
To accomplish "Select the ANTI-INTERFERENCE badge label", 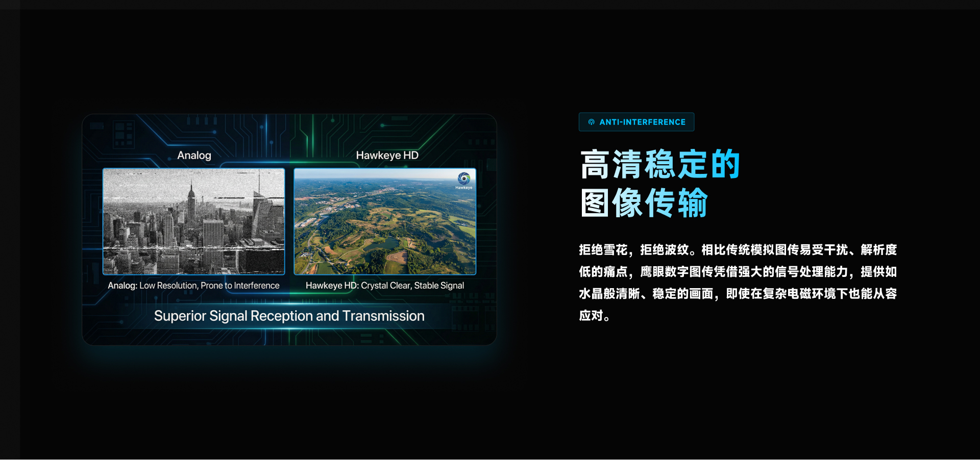I will (x=642, y=122).
